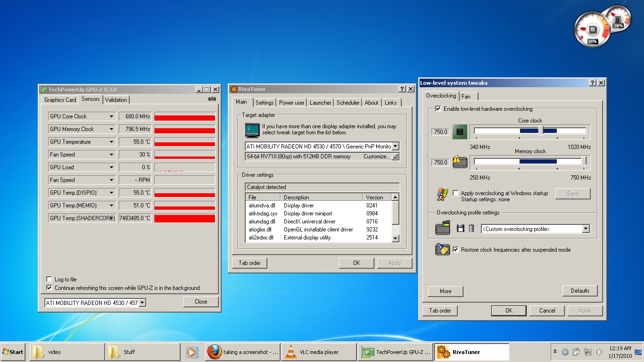Click the monitor icon in Target adapter
Image resolution: width=644 pixels, height=362 pixels.
click(252, 130)
